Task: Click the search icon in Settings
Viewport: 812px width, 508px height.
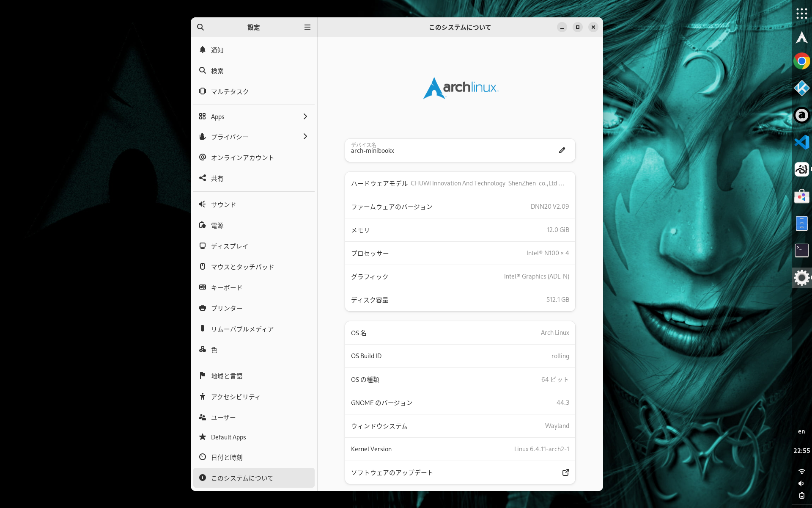Action: (200, 27)
